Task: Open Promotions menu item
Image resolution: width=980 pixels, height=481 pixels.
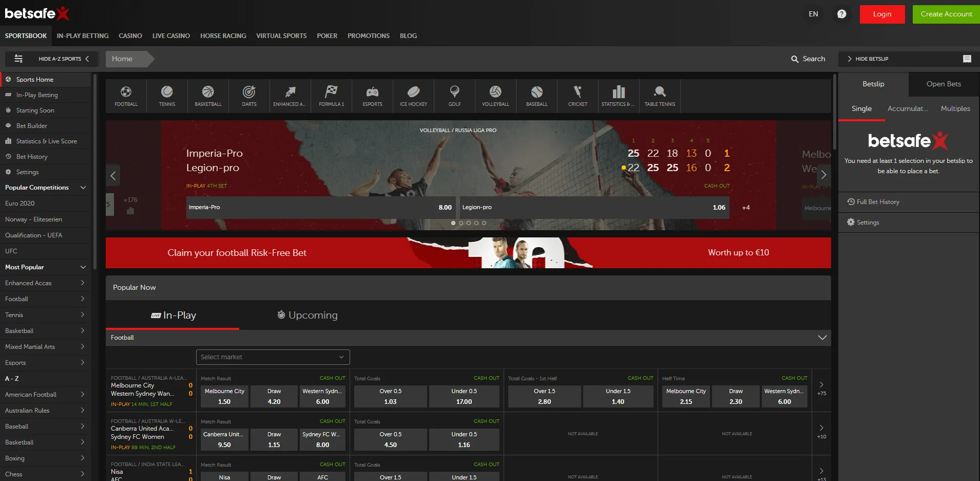Action: [x=369, y=36]
